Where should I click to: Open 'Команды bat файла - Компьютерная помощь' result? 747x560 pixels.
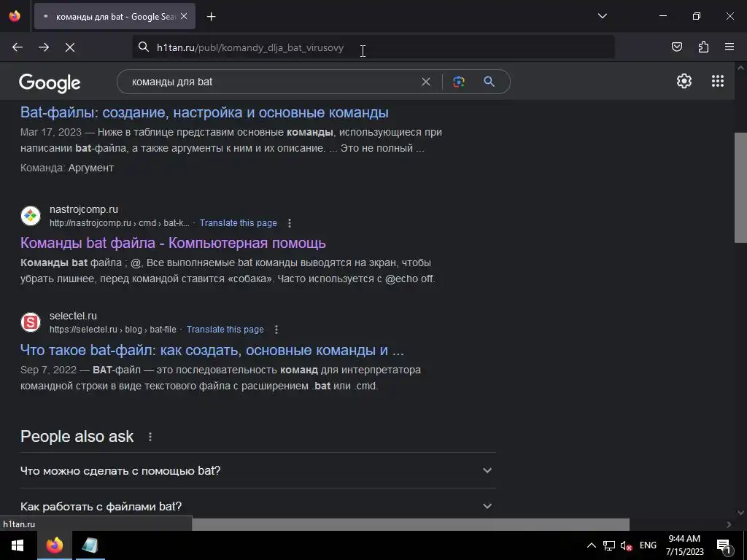(x=173, y=243)
